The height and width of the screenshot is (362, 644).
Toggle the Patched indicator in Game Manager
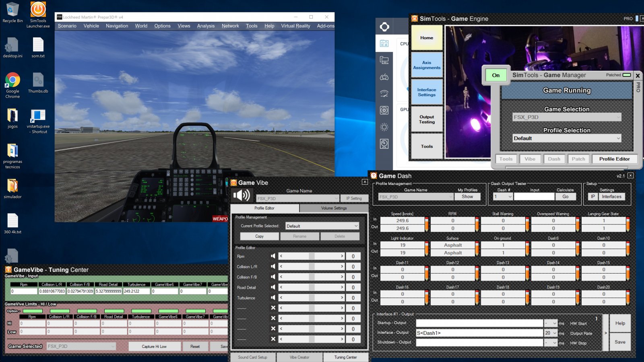tap(627, 75)
